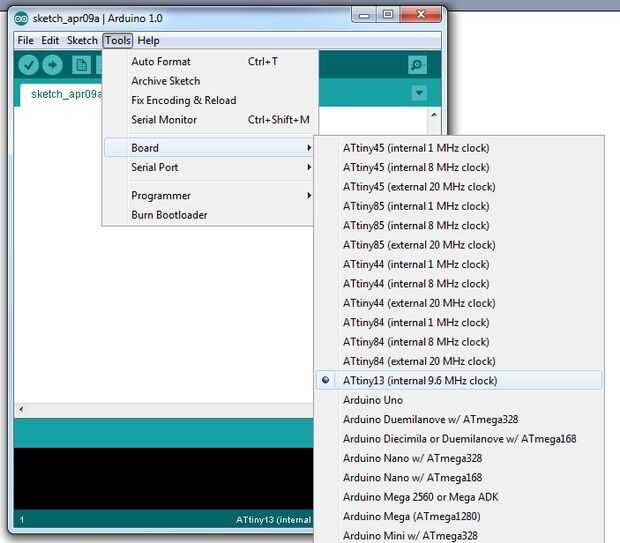This screenshot has width=620, height=543.
Task: Choose Arduino Mega (ATmega1280)
Action: click(459, 516)
